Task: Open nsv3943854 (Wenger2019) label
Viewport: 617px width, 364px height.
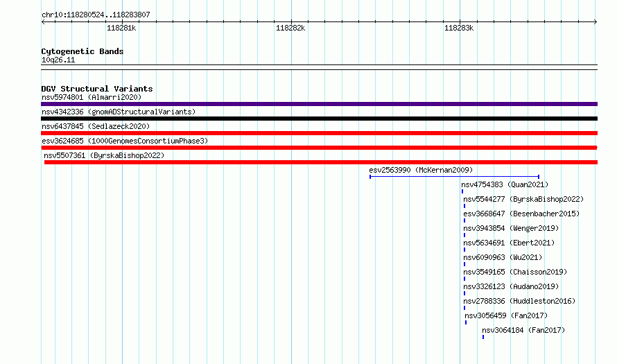Action: click(511, 228)
